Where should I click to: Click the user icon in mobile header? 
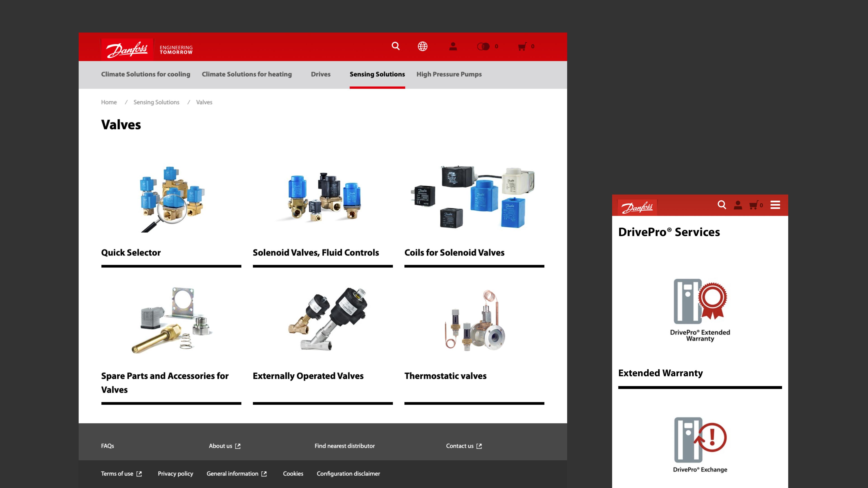coord(738,205)
